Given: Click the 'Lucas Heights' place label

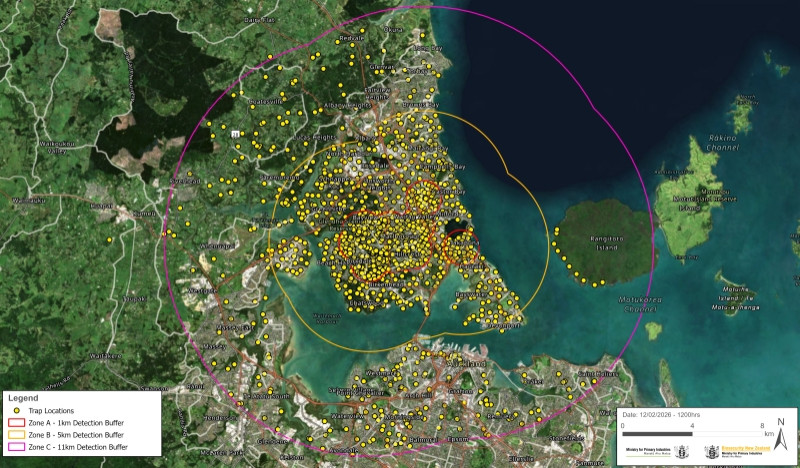Looking at the screenshot, I should (314, 137).
